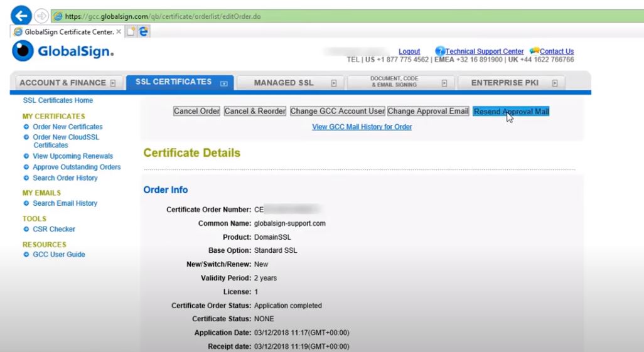Click the Order Info section heading
Screen dimensions: 644x352
[166, 189]
